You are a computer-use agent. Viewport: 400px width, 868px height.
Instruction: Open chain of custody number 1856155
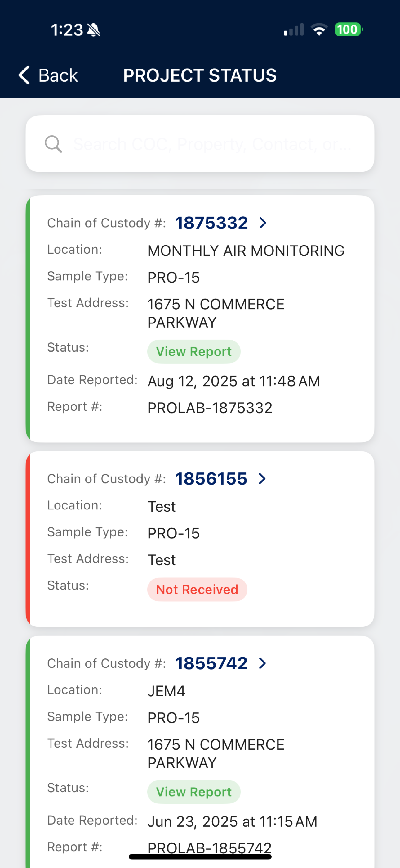(211, 478)
